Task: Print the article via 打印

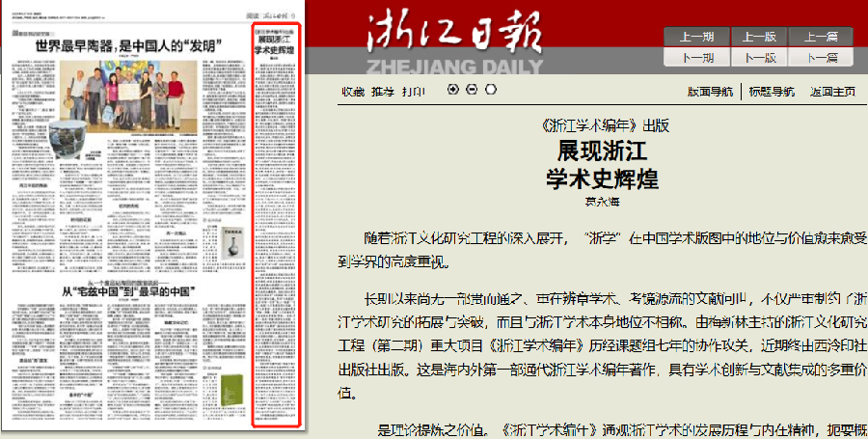Action: click(x=413, y=92)
